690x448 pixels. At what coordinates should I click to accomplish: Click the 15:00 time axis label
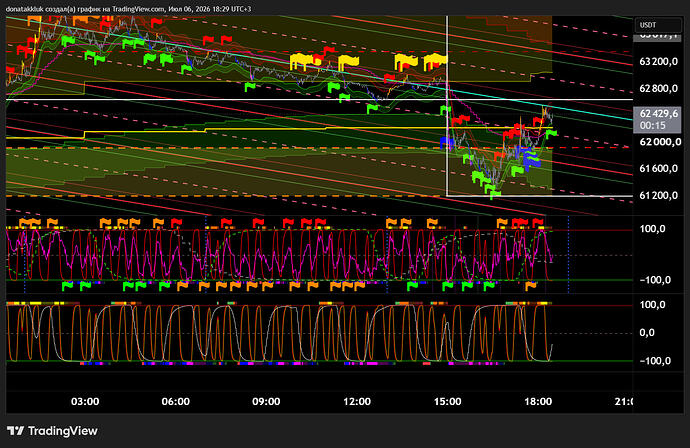tap(447, 401)
